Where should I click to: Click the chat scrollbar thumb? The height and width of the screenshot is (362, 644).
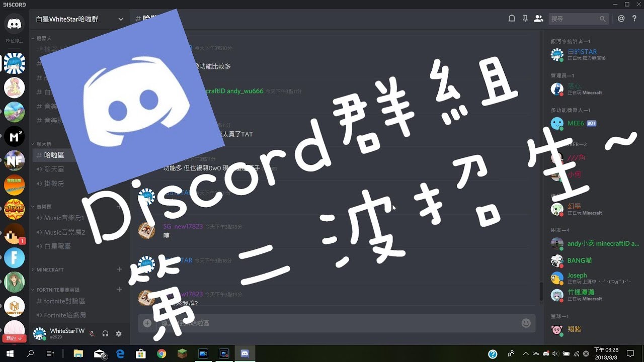tap(541, 292)
